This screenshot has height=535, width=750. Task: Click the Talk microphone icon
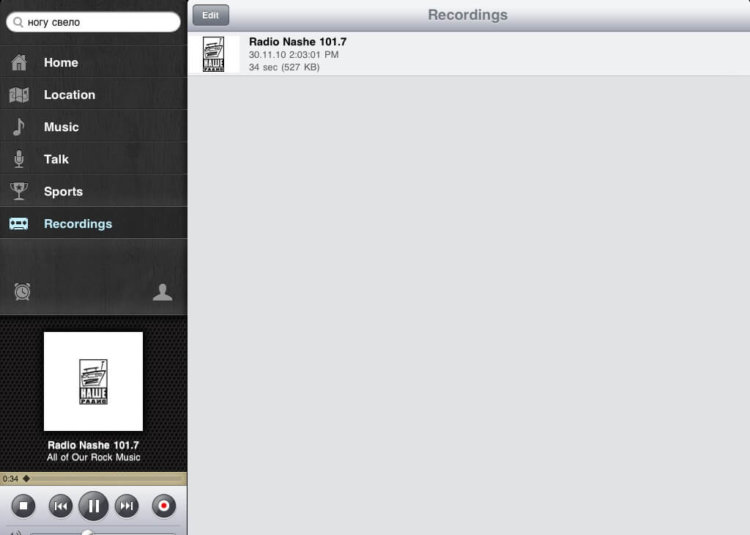19,159
